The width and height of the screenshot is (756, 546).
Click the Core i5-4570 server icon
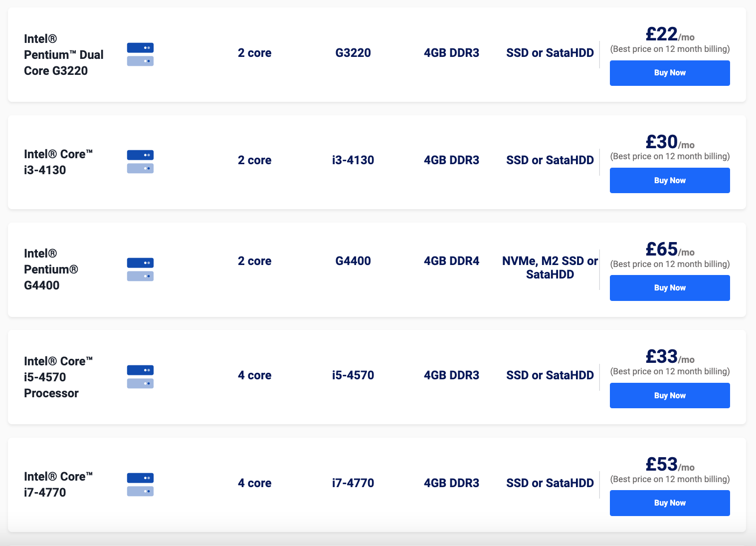pos(140,377)
